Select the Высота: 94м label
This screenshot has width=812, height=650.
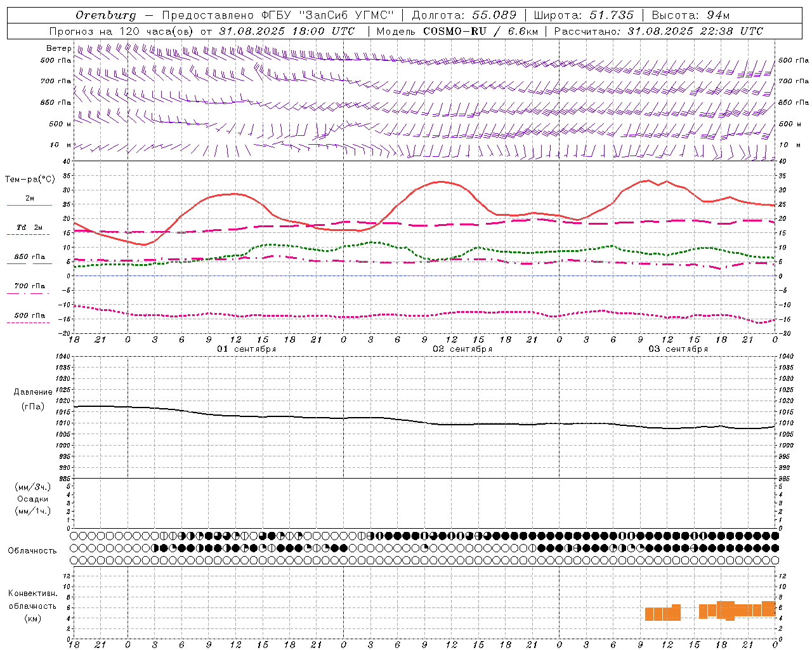coord(691,15)
